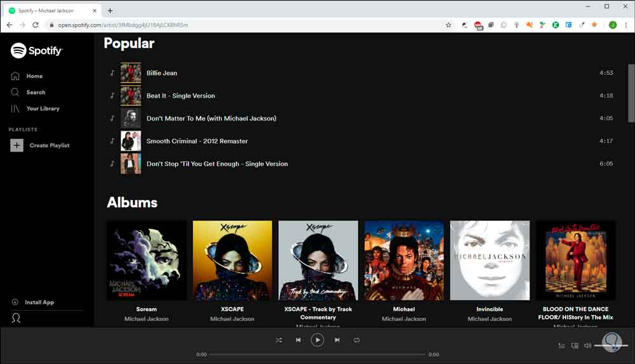635x364 pixels.
Task: Open Search from the sidebar
Action: 28,92
